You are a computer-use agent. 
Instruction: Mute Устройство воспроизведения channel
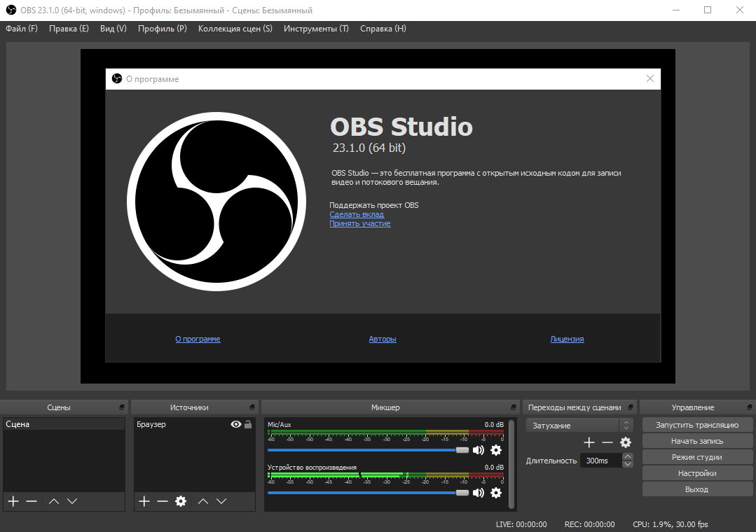coord(479,493)
